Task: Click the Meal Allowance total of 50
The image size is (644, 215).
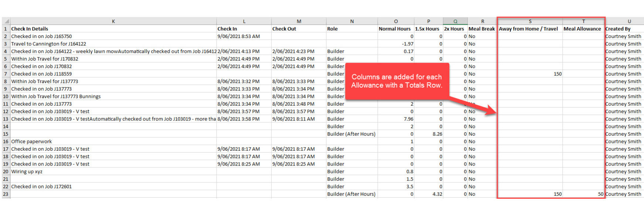Action: click(x=600, y=194)
